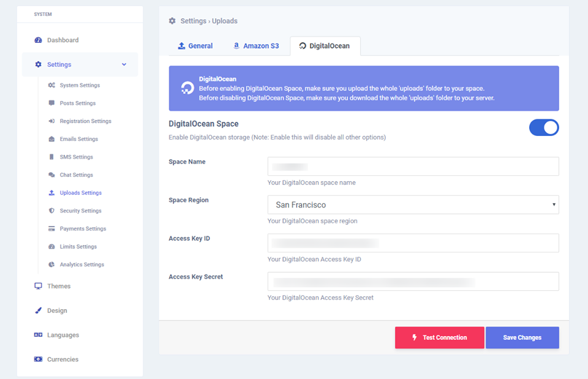Click the Access Key Secret input field
The height and width of the screenshot is (379, 588).
point(413,281)
